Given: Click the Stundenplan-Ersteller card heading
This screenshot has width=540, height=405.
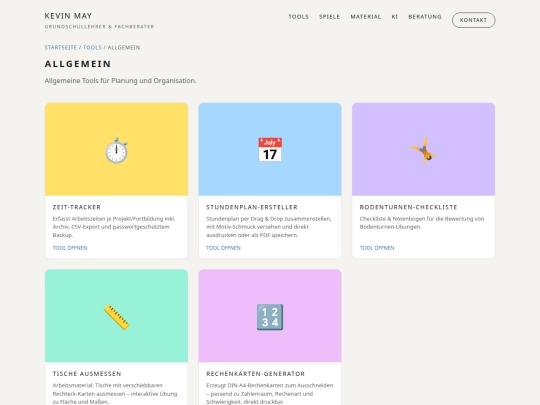Looking at the screenshot, I should point(252,207).
